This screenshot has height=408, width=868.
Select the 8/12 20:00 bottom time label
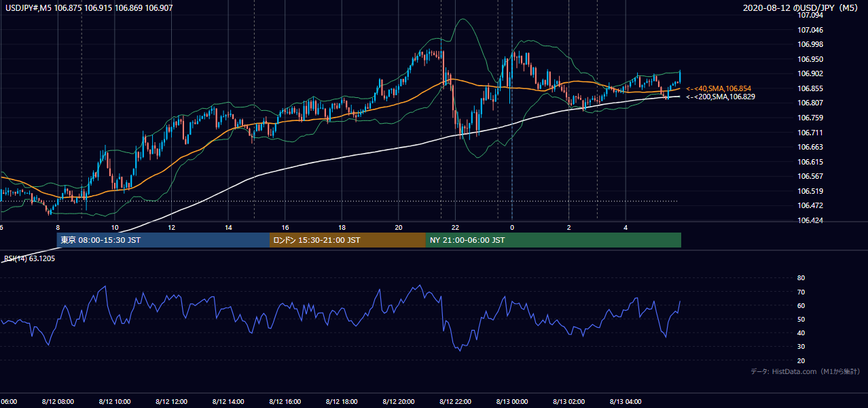[399, 402]
